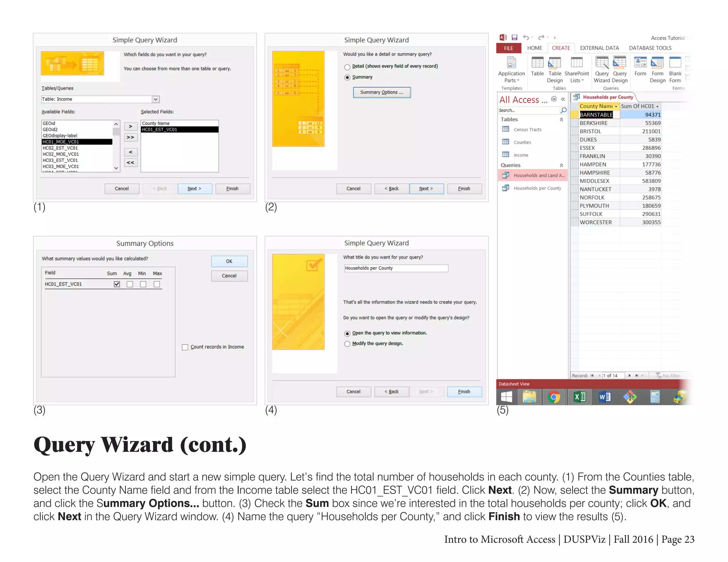Click Finish in the query title wizard
This screenshot has height=562, width=728.
[x=464, y=392]
